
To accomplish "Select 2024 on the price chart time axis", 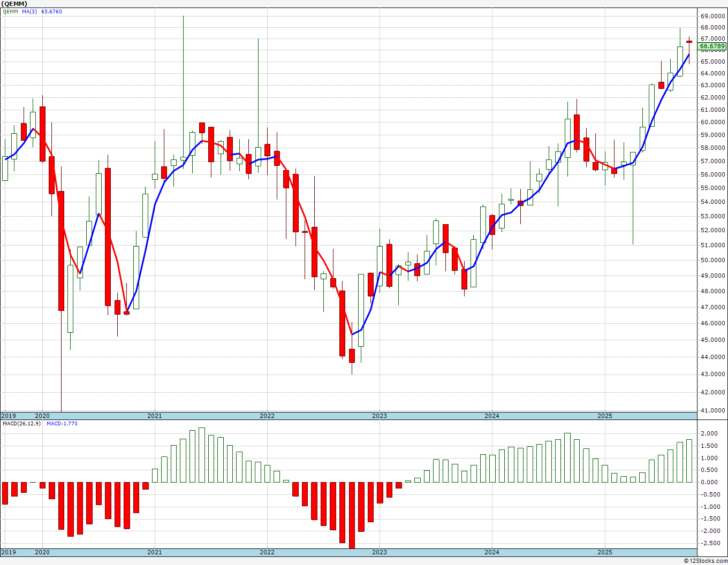I will (492, 416).
